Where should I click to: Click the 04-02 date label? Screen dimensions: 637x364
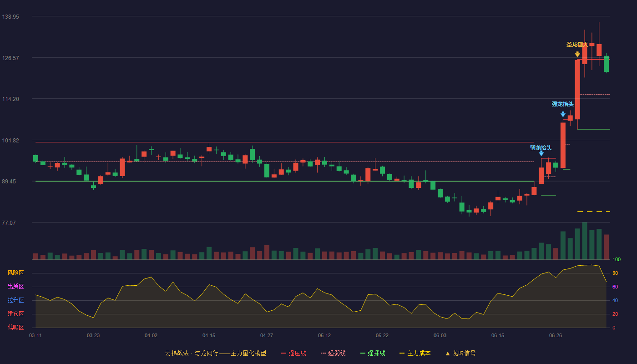151,335
